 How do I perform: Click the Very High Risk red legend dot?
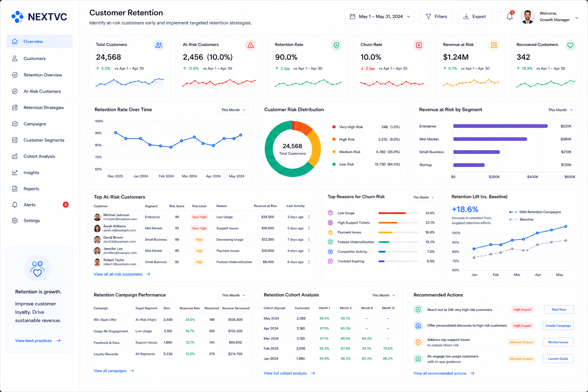coord(334,127)
